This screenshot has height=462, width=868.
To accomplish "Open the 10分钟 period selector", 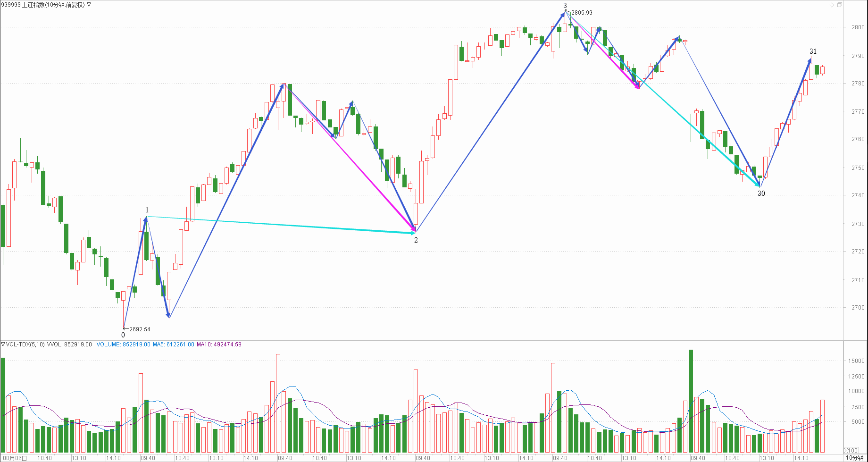I will [x=854, y=458].
